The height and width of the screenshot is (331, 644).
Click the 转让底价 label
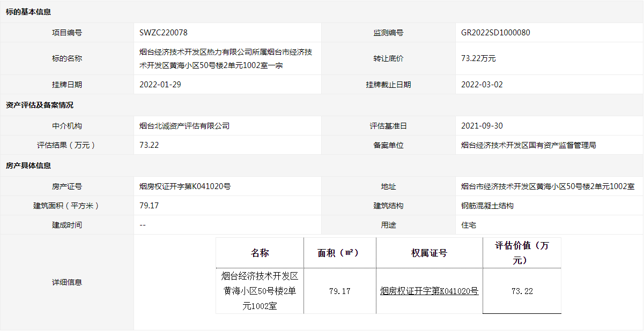pyautogui.click(x=388, y=59)
